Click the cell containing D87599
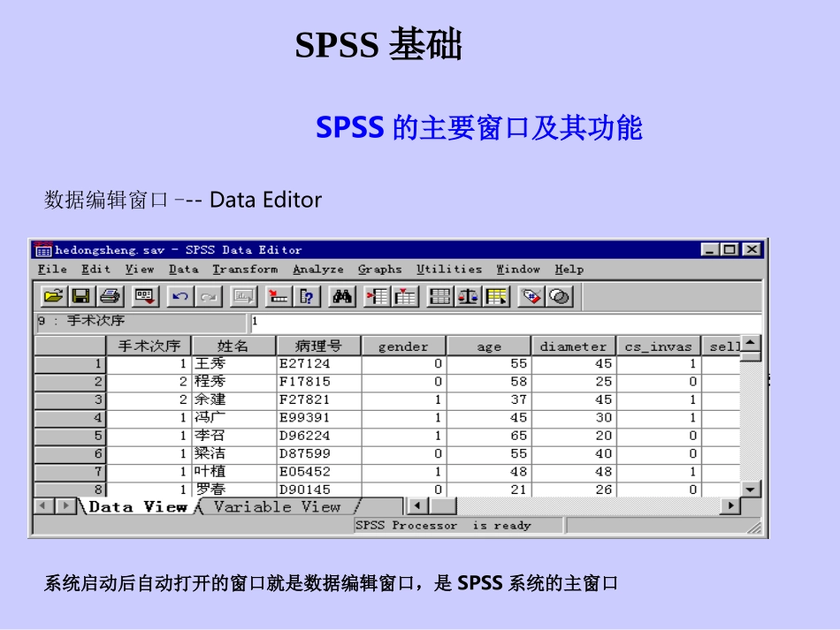840x630 pixels. tap(318, 454)
